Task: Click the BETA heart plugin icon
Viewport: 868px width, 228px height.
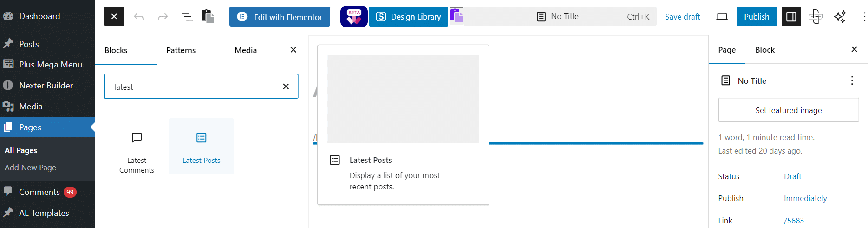Action: (354, 17)
